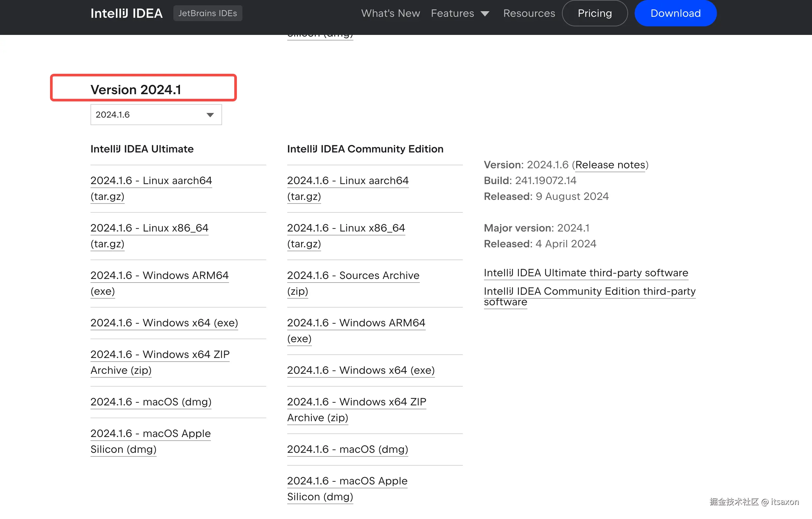Click the IntelliJ IDEA logo
The image size is (812, 519).
pos(126,13)
